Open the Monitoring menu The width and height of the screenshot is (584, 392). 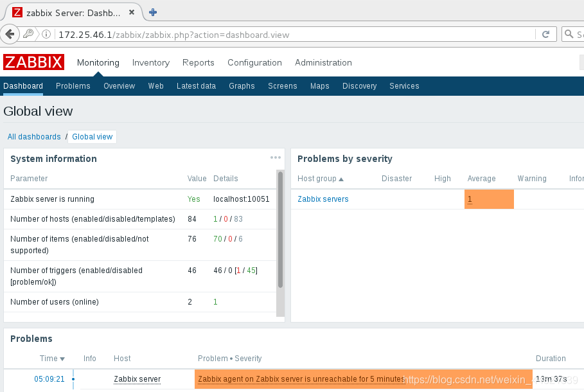(98, 62)
